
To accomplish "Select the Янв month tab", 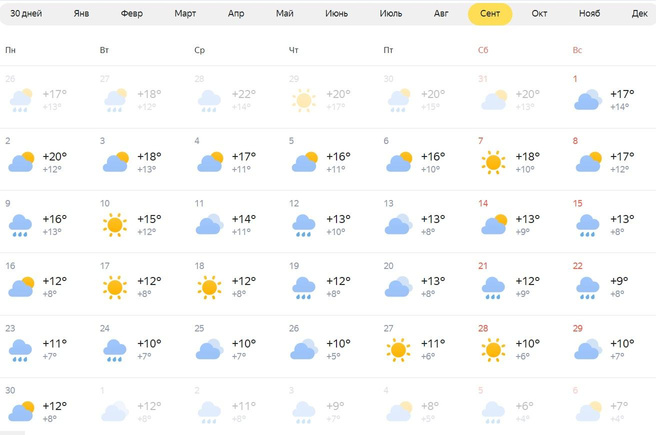I will [82, 14].
